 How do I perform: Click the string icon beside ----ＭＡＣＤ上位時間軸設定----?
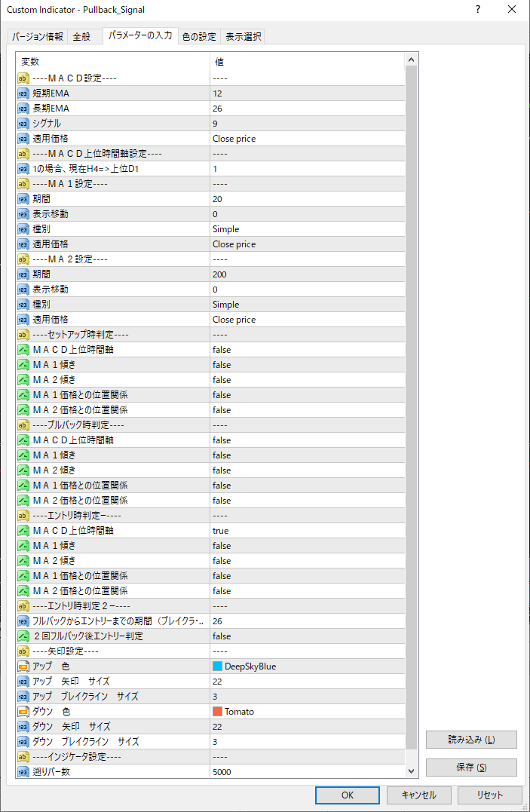tap(23, 154)
